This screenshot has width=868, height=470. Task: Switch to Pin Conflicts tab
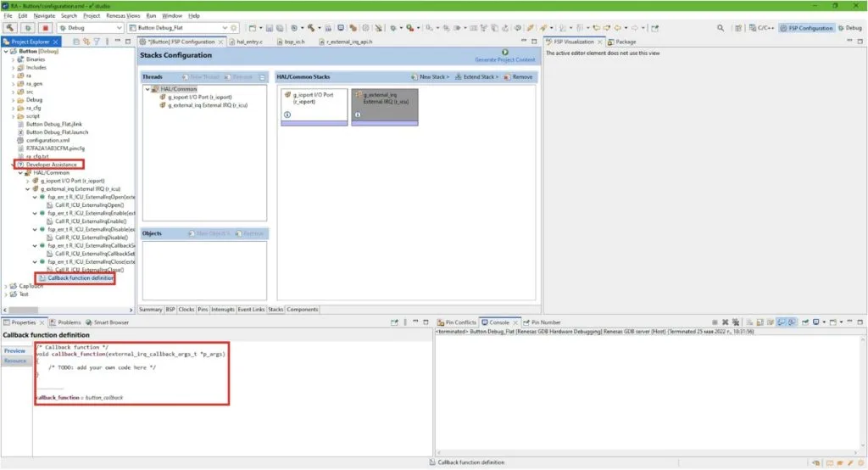point(456,322)
